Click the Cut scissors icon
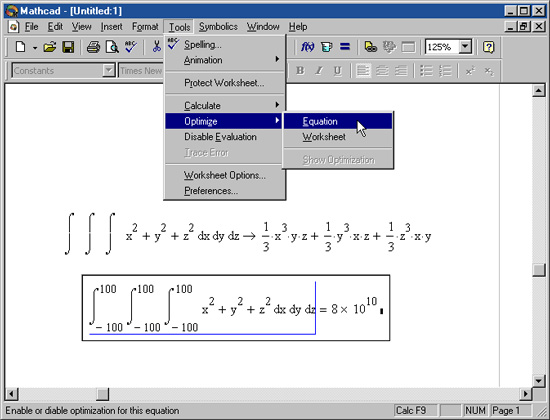The height and width of the screenshot is (420, 550). click(x=156, y=47)
